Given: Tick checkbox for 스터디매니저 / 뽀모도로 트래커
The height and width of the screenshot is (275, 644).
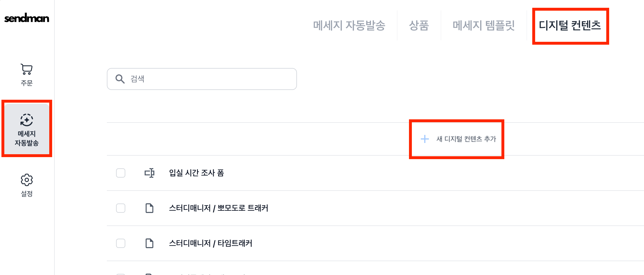Looking at the screenshot, I should pos(121,208).
